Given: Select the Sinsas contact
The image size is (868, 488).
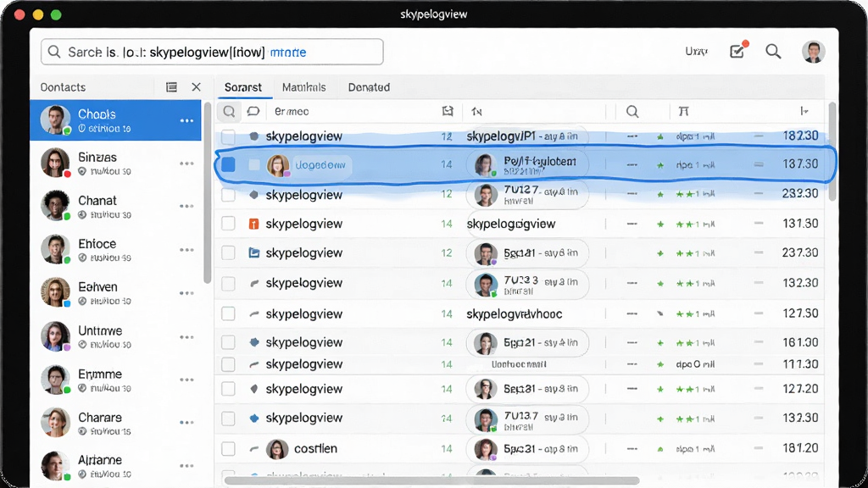Looking at the screenshot, I should tap(115, 164).
